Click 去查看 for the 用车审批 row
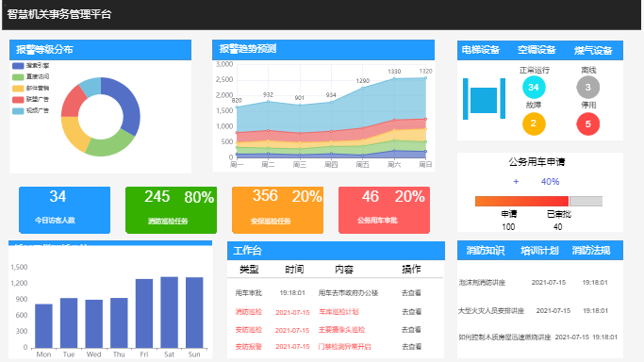Viewport: 644px width, 362px height. click(411, 293)
